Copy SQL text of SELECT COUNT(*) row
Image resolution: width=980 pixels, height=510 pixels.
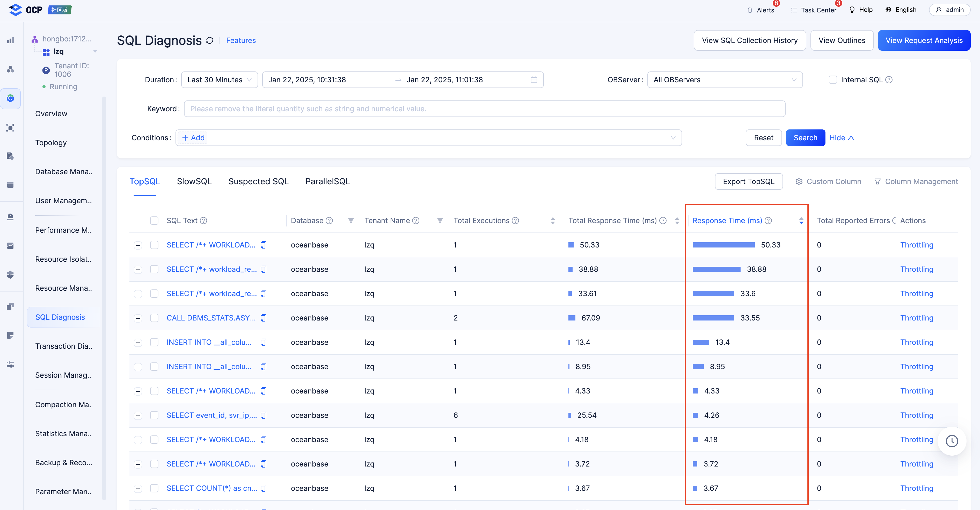(263, 488)
